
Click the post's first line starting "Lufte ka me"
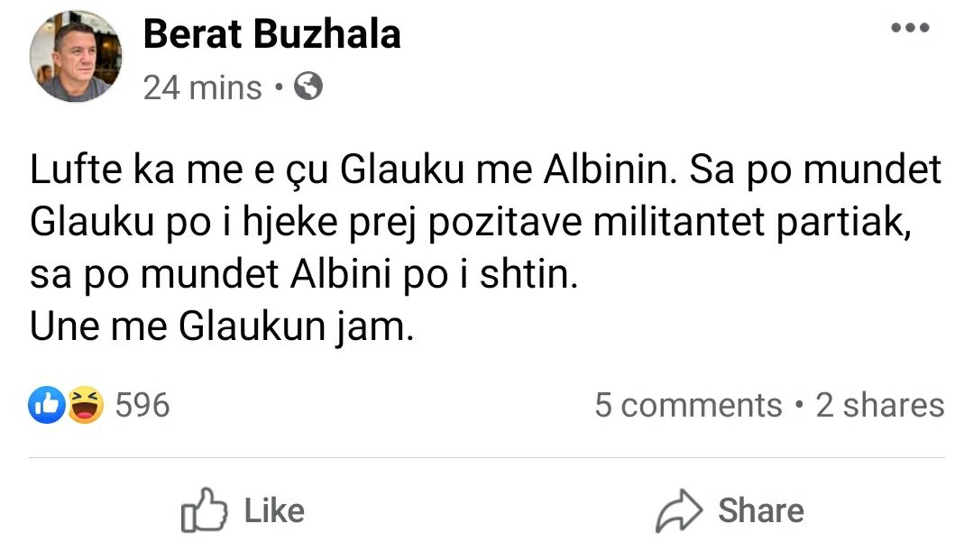(485, 171)
